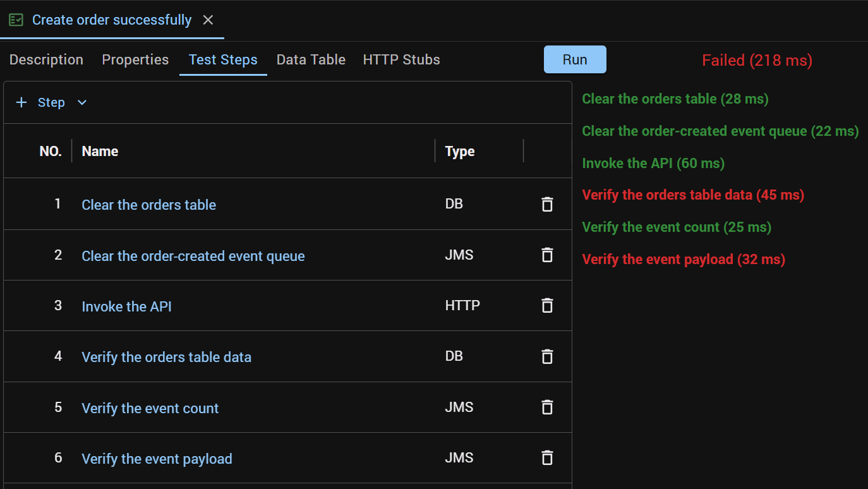
Task: Open step 1 Clear the orders table
Action: pos(149,205)
